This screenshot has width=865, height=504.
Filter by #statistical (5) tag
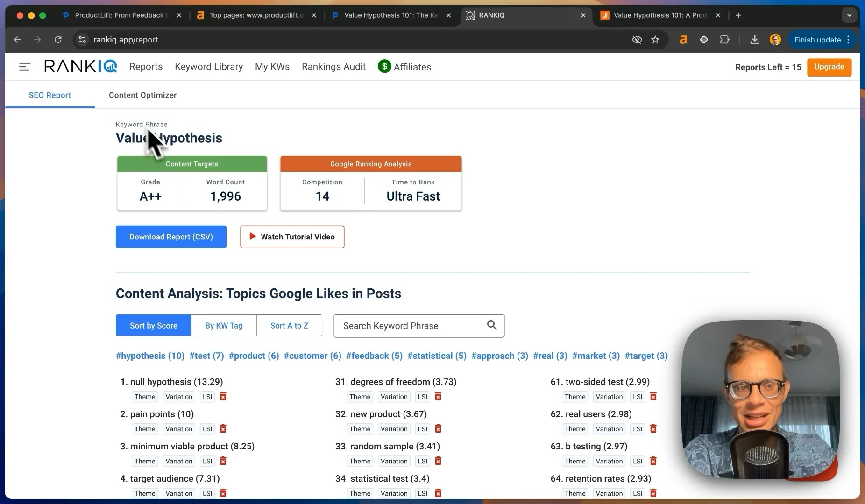(437, 356)
